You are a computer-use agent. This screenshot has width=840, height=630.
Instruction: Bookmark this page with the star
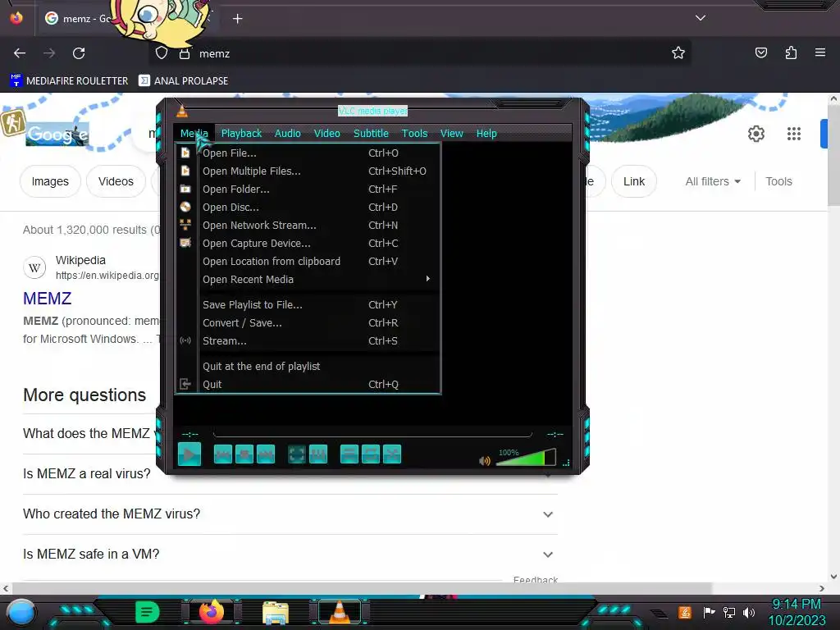tap(678, 53)
